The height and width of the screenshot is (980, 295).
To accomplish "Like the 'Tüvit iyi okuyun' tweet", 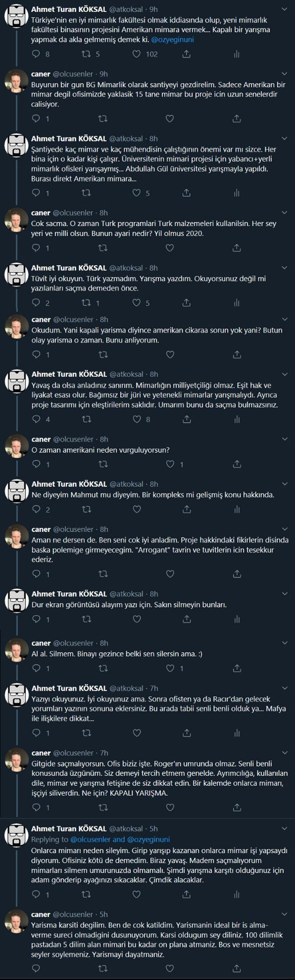I will coord(137,303).
